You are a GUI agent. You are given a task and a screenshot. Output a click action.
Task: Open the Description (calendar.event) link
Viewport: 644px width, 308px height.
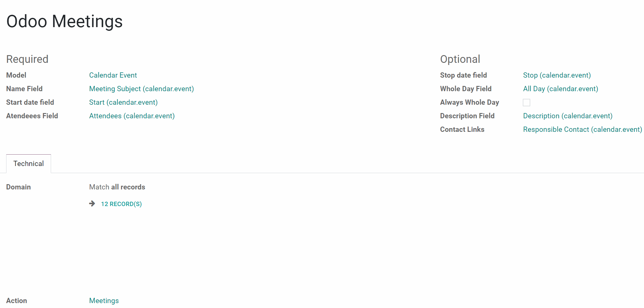click(568, 116)
